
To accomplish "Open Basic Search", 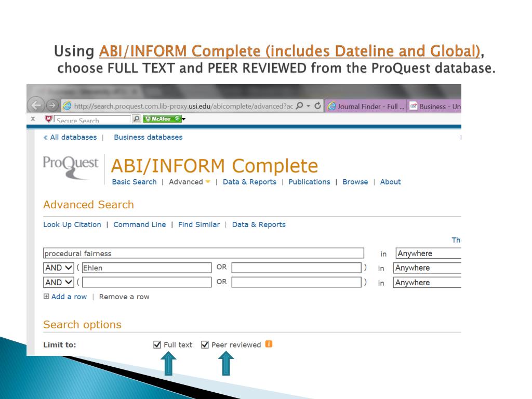I will [x=135, y=182].
